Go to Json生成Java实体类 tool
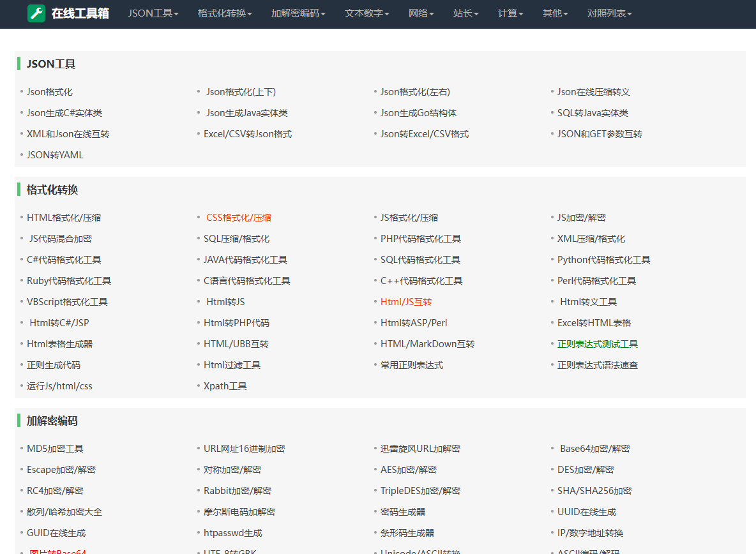 pyautogui.click(x=247, y=113)
